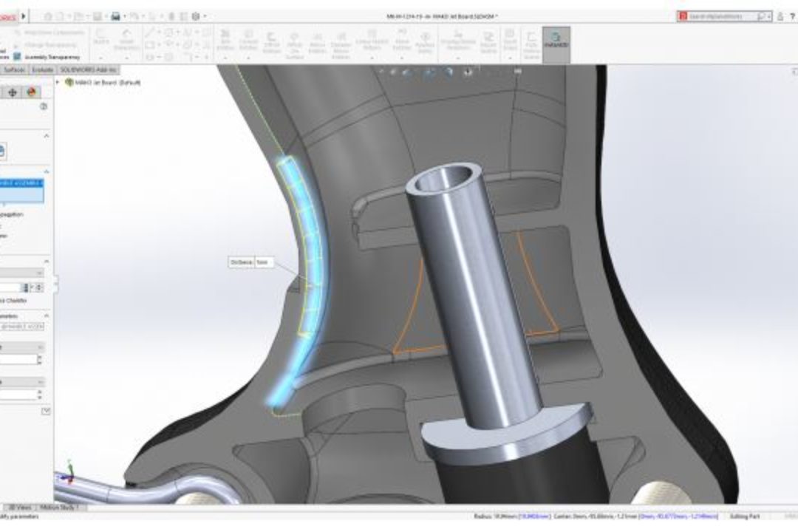
Task: Click the Radius readout in status bar
Action: (x=511, y=516)
